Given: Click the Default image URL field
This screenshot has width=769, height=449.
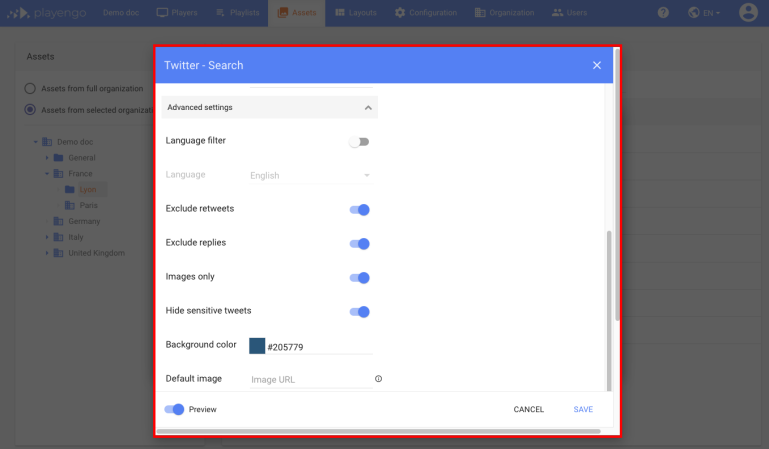Looking at the screenshot, I should click(x=311, y=380).
